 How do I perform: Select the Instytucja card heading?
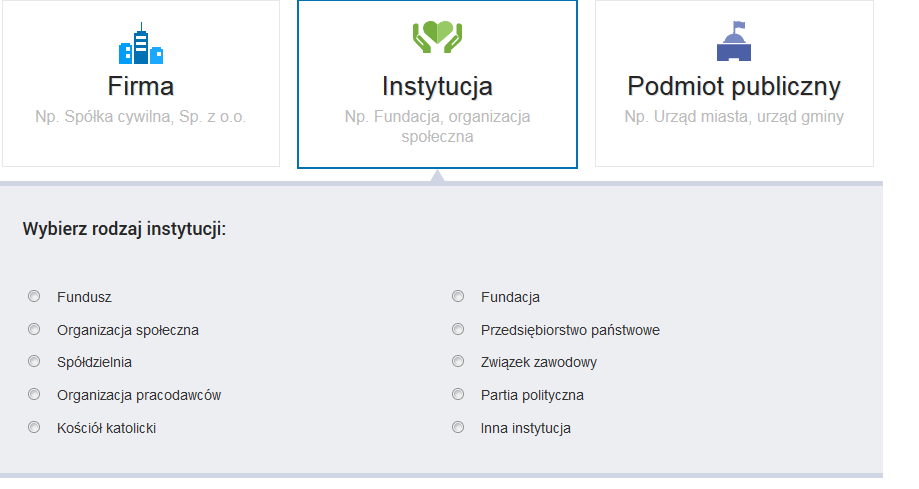[437, 85]
